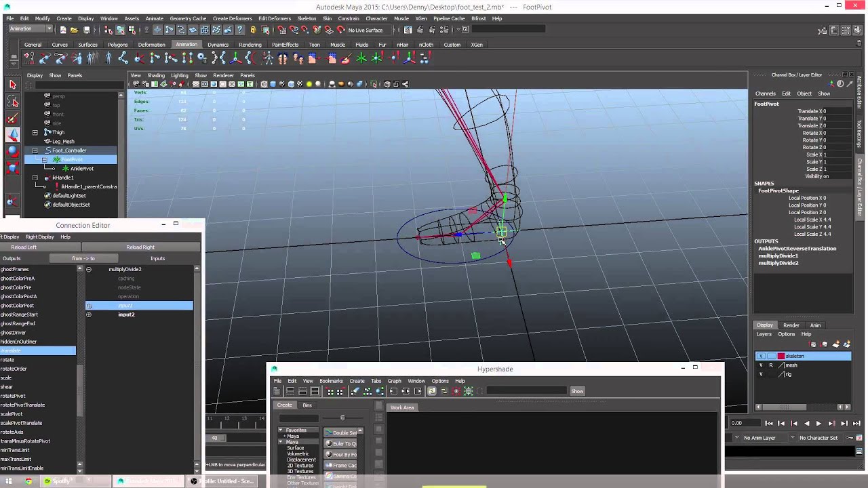Open the Render tab in Layer Editor
This screenshot has height=488, width=868.
[791, 325]
